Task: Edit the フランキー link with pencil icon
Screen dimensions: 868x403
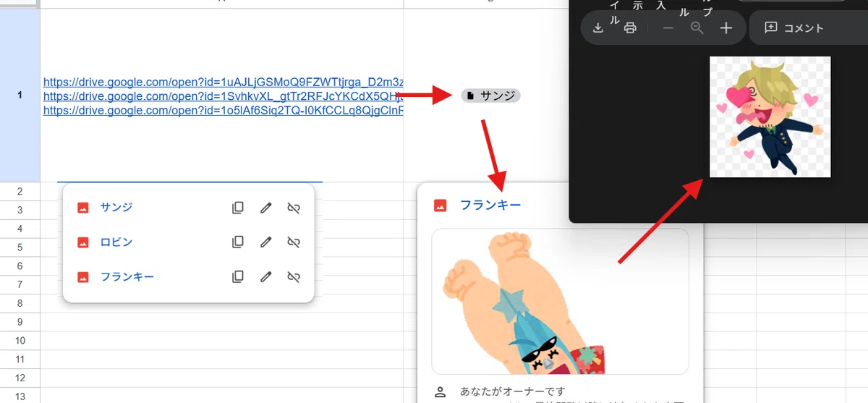Action: click(x=265, y=276)
